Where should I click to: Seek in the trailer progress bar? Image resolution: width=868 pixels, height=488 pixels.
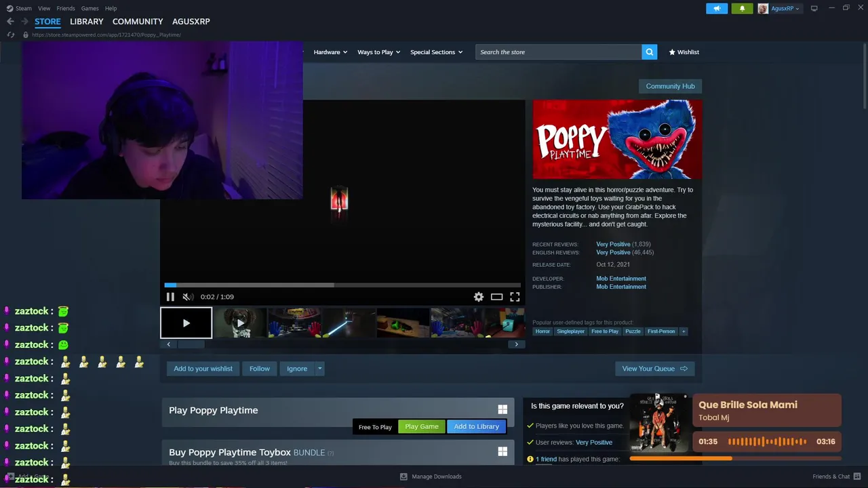coord(342,285)
